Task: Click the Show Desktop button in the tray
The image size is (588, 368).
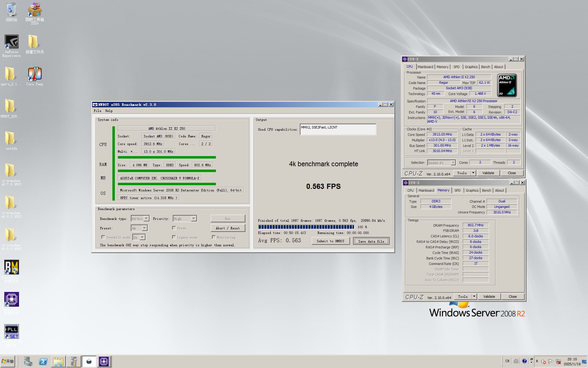Action: (x=585, y=362)
